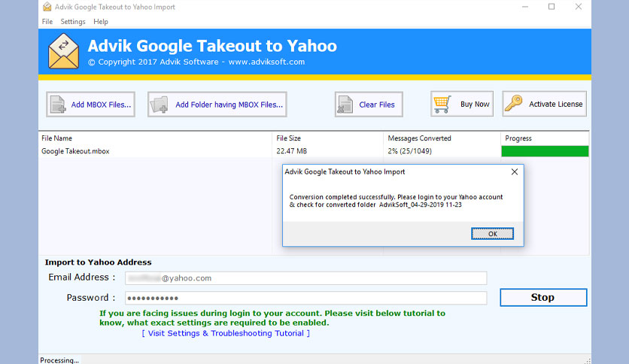This screenshot has height=364, width=629.
Task: Click the Advik envelope logo in banner
Action: tap(63, 51)
